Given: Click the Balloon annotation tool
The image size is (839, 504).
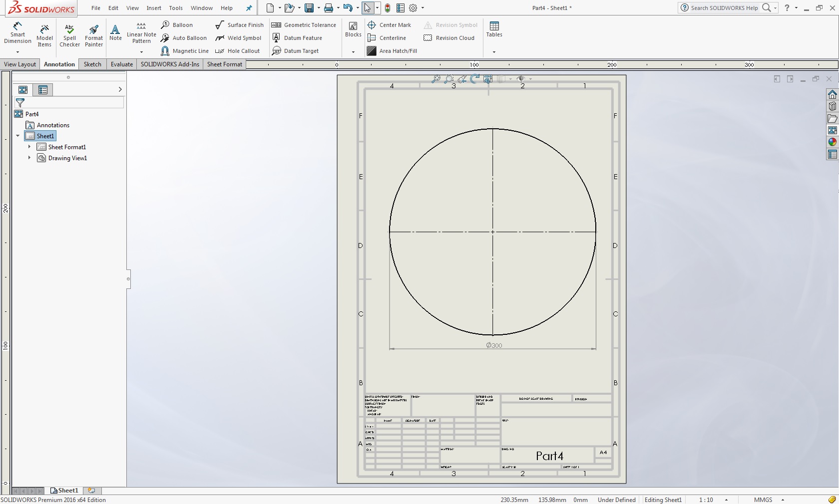Looking at the screenshot, I should (x=177, y=25).
